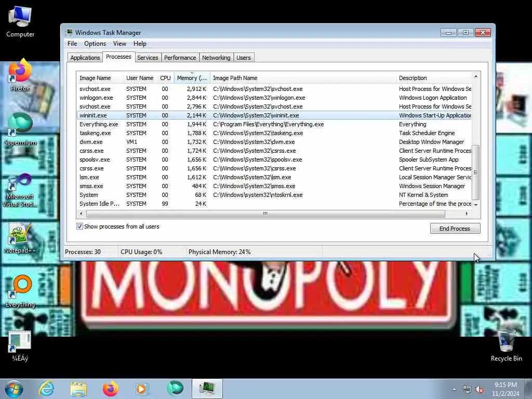Open Windows Explorer from the taskbar
The height and width of the screenshot is (399, 532).
click(x=79, y=389)
